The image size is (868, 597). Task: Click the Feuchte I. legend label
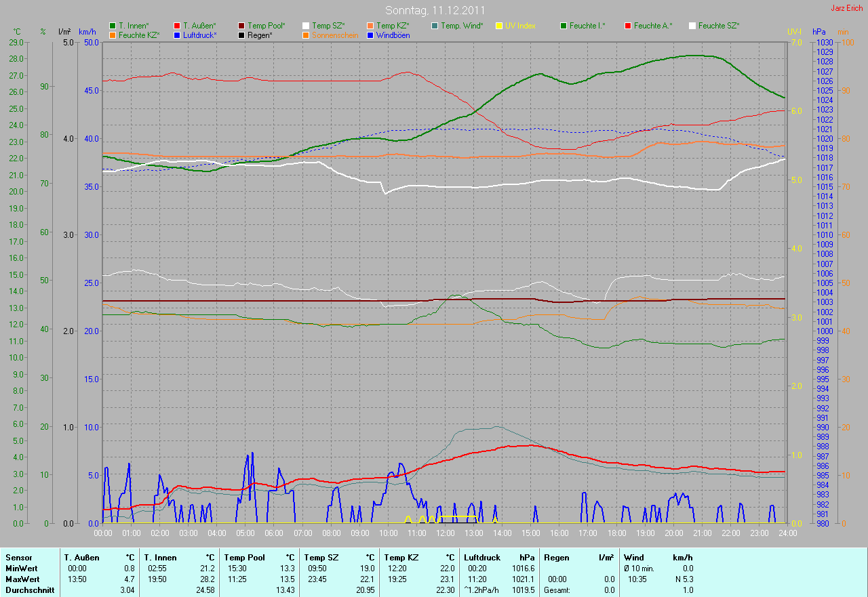(587, 26)
